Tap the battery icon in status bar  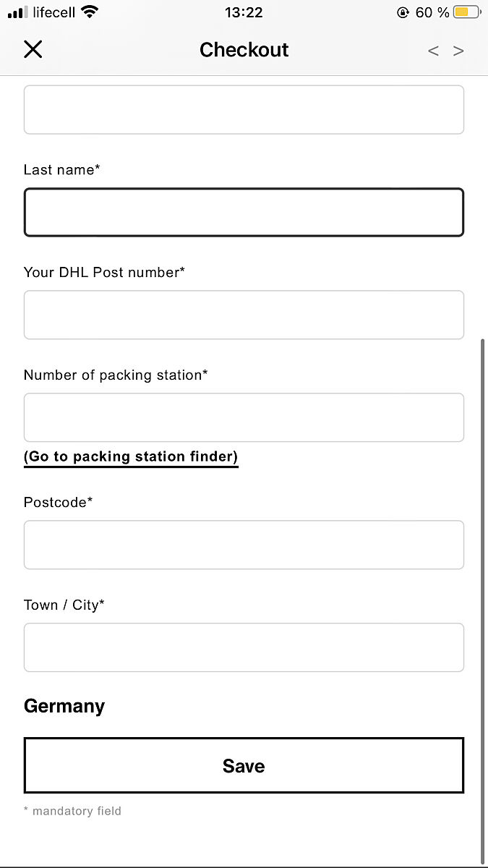(466, 12)
